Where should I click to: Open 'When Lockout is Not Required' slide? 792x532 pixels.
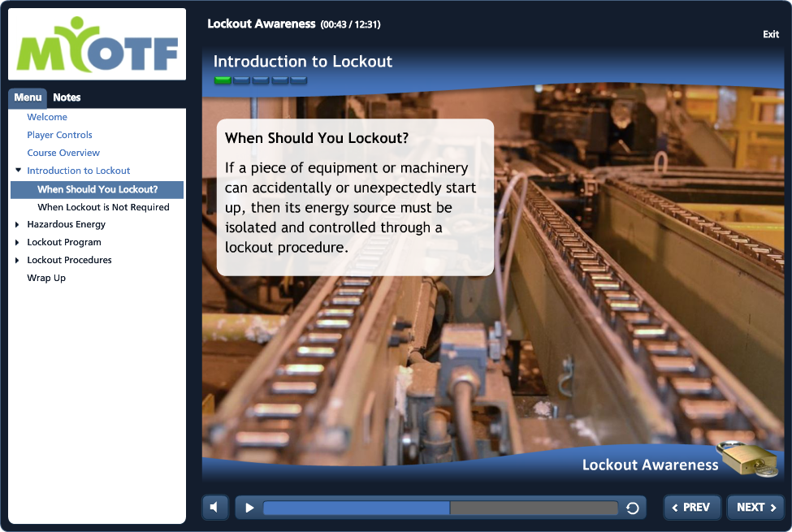[x=103, y=207]
